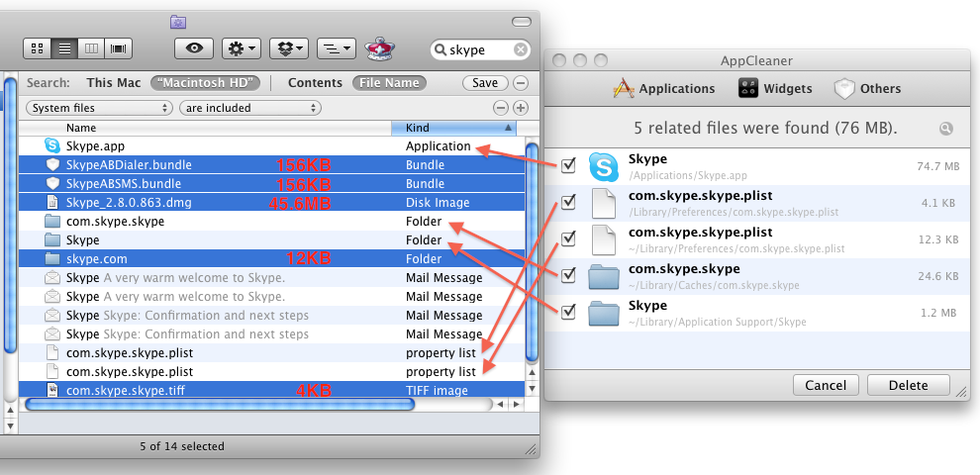Click the Finder search field
Viewport: 980px width, 475px height.
tap(480, 50)
